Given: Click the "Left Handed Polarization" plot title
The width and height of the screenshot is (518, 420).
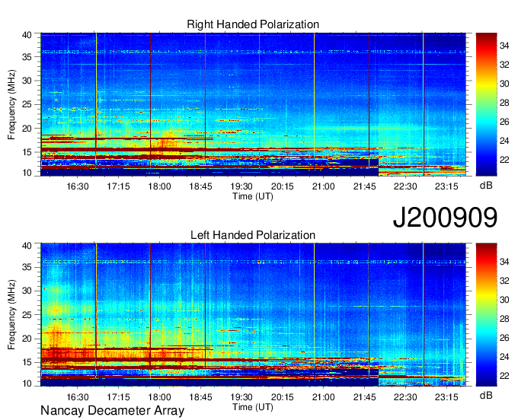Looking at the screenshot, I should click(x=253, y=235).
